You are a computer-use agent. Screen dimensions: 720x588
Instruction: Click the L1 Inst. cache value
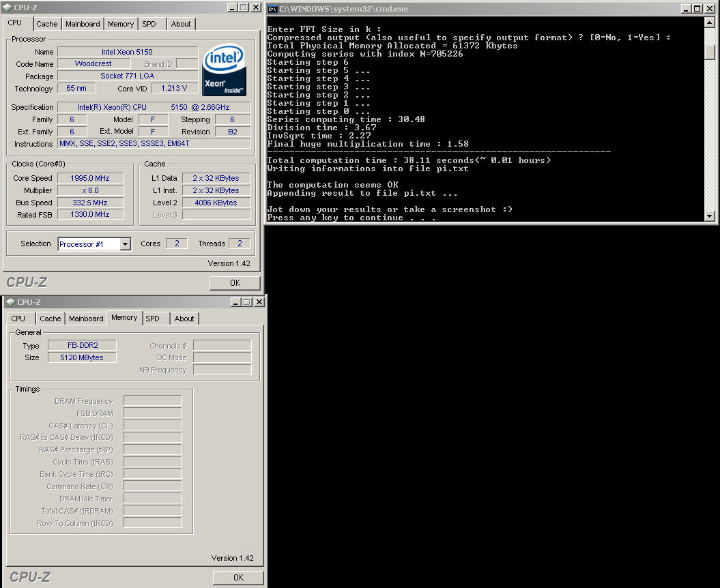point(216,190)
